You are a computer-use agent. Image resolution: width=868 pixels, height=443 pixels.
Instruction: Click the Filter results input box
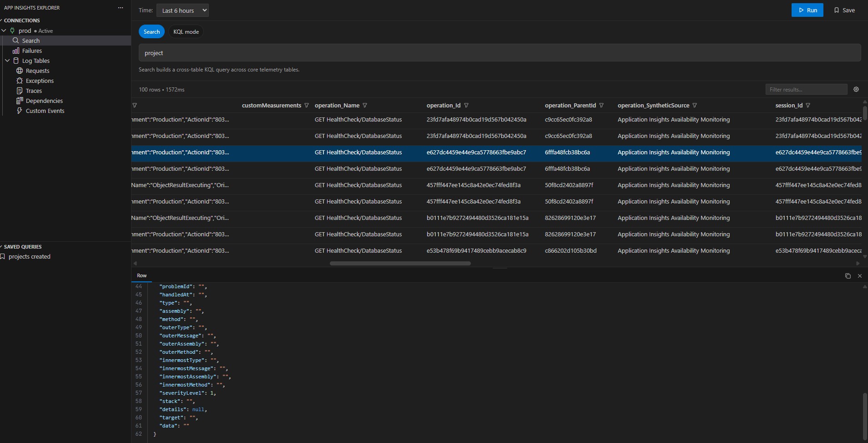coord(806,89)
